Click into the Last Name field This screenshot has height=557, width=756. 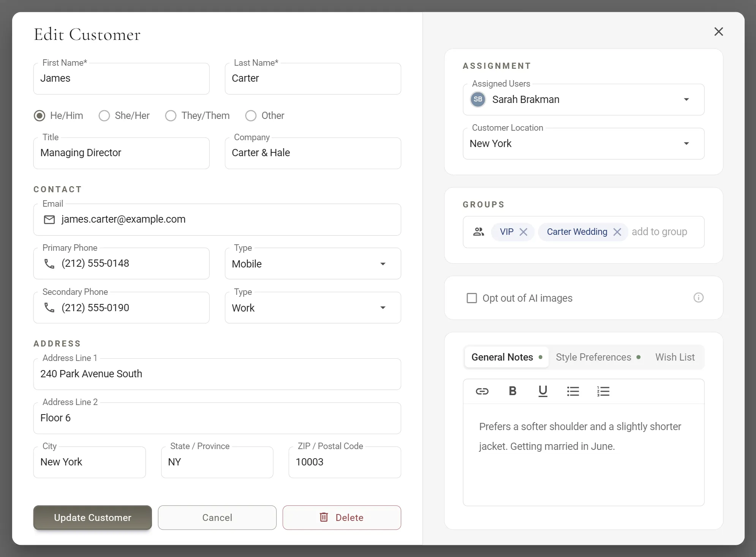click(313, 79)
